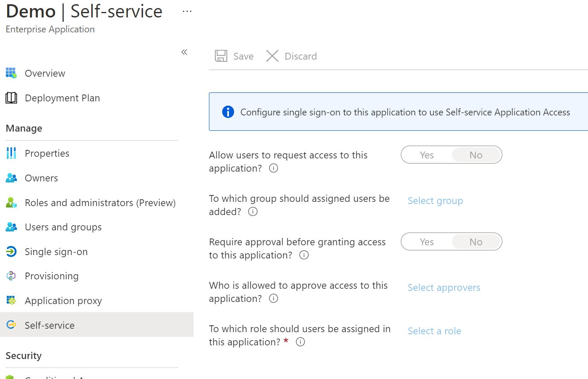This screenshot has width=588, height=379.
Task: Click the Properties bars icon
Action: 11,153
